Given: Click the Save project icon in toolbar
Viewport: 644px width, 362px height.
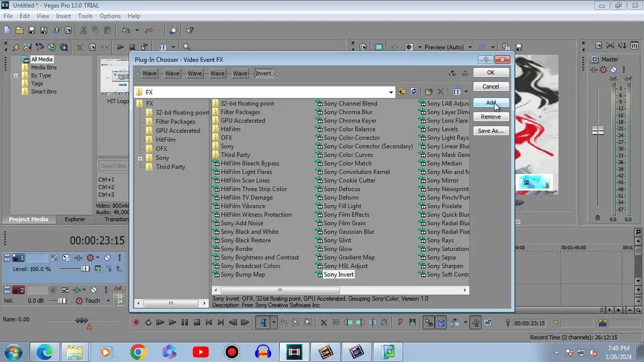Looking at the screenshot, I should click(x=31, y=30).
